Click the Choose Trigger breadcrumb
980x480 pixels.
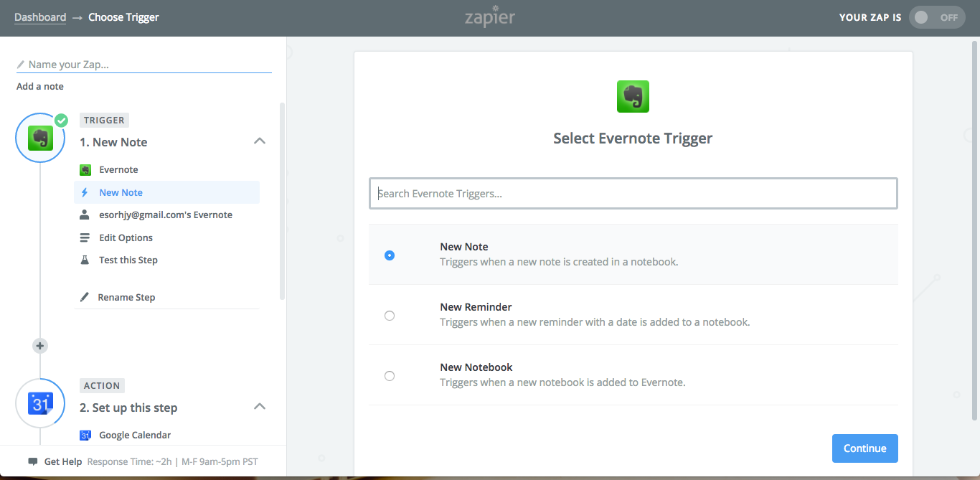123,17
